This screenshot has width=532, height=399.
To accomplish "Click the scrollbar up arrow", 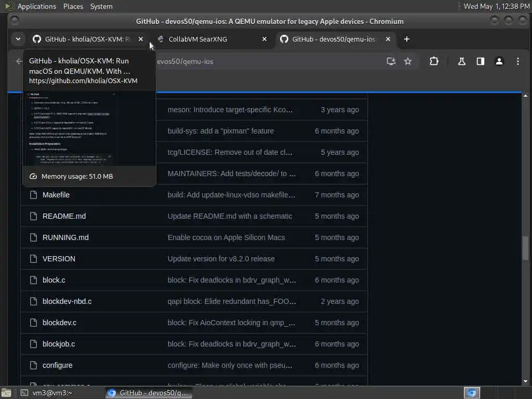I will point(525,96).
